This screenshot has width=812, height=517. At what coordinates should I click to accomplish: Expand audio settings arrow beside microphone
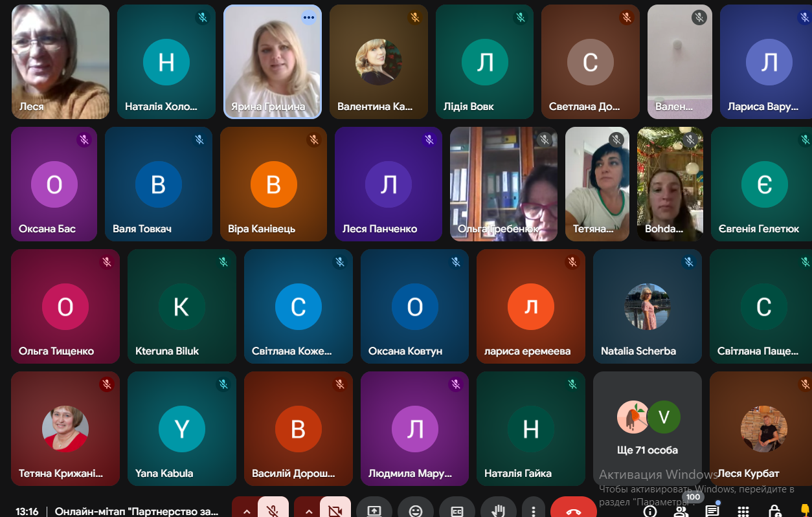(x=246, y=511)
